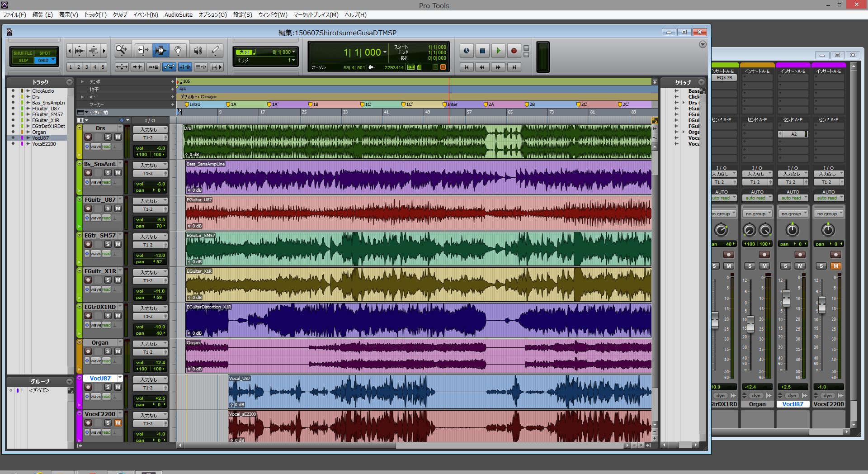Click the Rewind transport button
868x474 pixels.
(x=482, y=67)
